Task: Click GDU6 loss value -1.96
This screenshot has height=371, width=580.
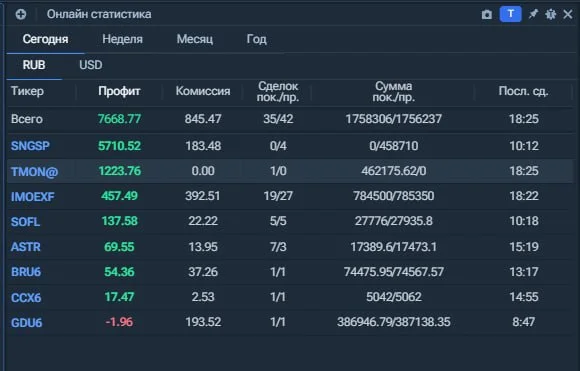Action: 119,322
